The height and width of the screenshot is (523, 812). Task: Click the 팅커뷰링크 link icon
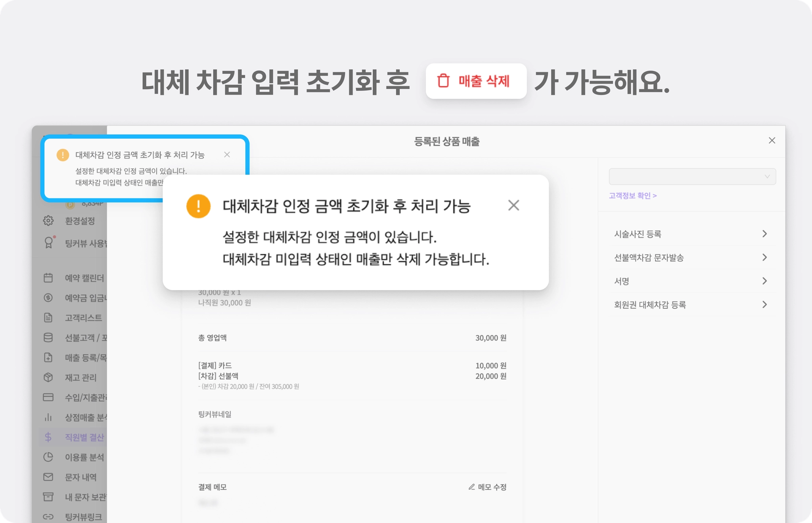point(48,517)
